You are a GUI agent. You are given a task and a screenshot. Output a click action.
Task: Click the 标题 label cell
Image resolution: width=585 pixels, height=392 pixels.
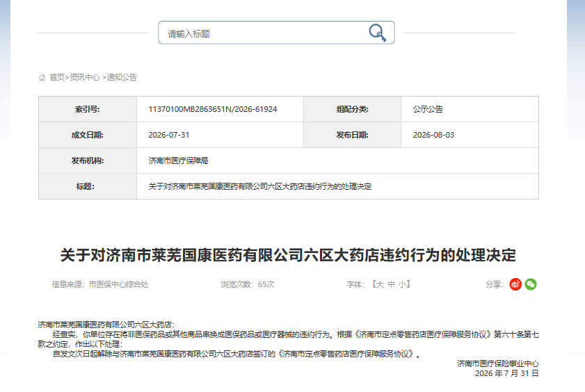tap(88, 186)
